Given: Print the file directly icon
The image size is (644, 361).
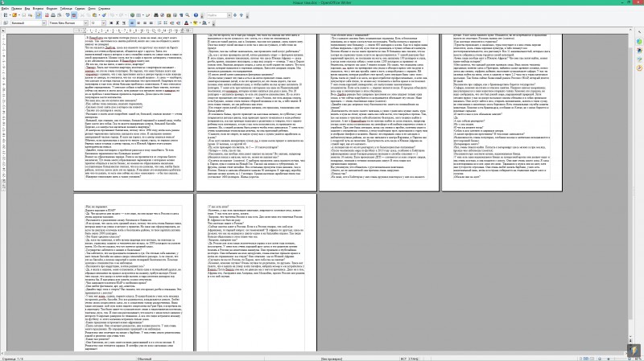Looking at the screenshot, I should (53, 15).
